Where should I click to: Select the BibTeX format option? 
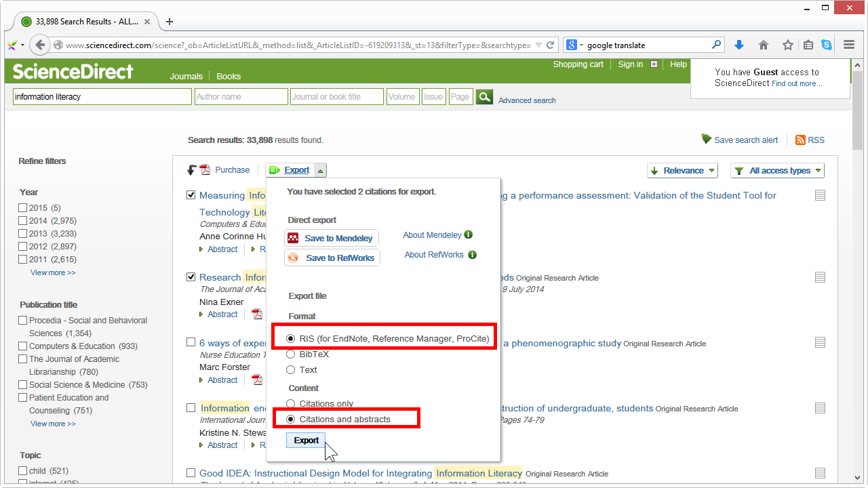point(291,354)
